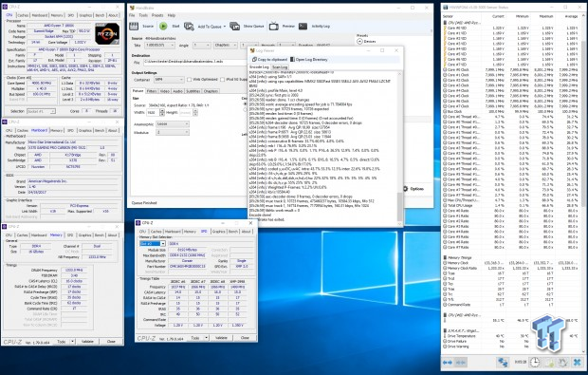Click the blue expand arrows icon in HWiNFO
The width and height of the screenshot is (588, 375).
point(448,363)
